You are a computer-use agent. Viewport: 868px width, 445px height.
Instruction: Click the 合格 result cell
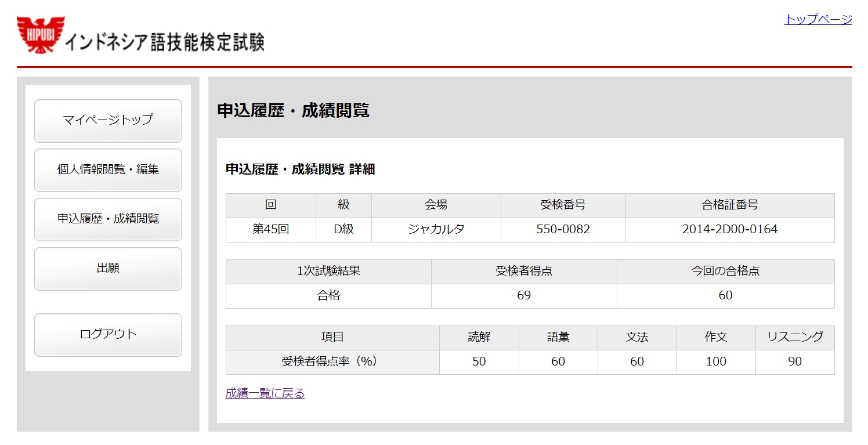click(x=328, y=295)
